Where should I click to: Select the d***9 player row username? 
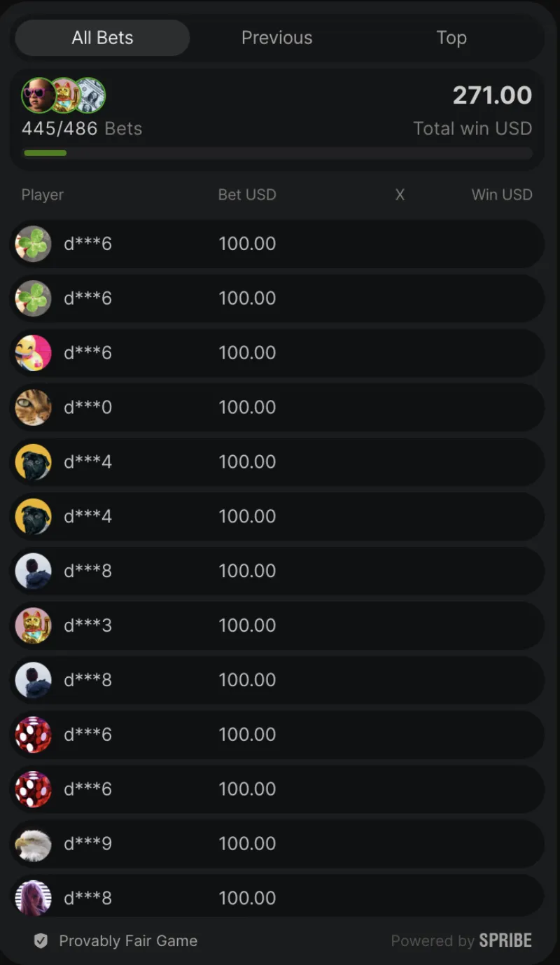pos(87,844)
